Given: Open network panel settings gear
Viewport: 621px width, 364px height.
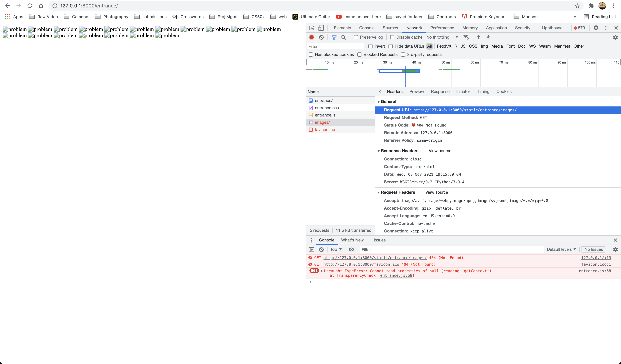Looking at the screenshot, I should 615,37.
